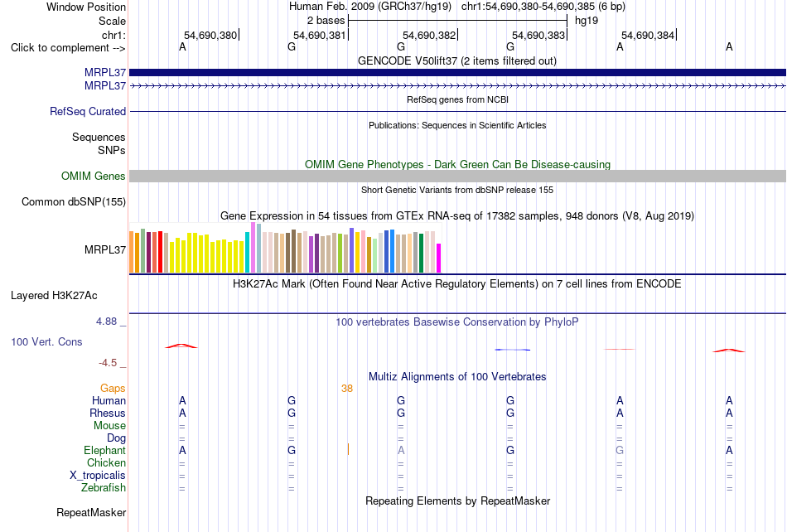The image size is (787, 532).
Task: Click OMIM Gene Phenotypes track title
Action: pyautogui.click(x=457, y=164)
